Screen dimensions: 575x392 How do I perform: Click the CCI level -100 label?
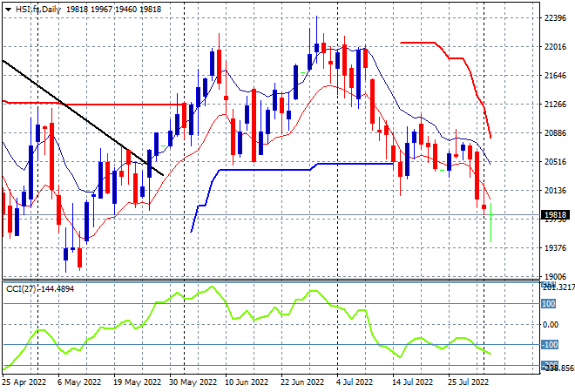click(x=550, y=345)
